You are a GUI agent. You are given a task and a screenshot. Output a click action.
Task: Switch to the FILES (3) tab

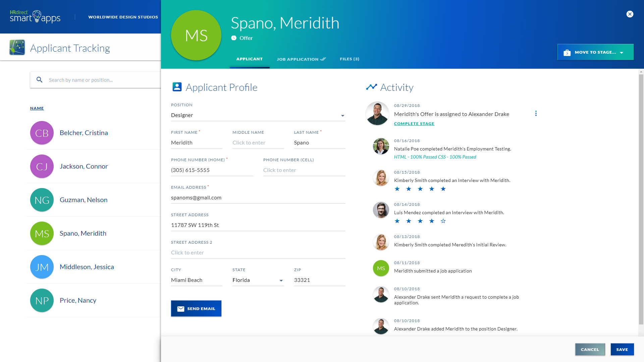(350, 59)
